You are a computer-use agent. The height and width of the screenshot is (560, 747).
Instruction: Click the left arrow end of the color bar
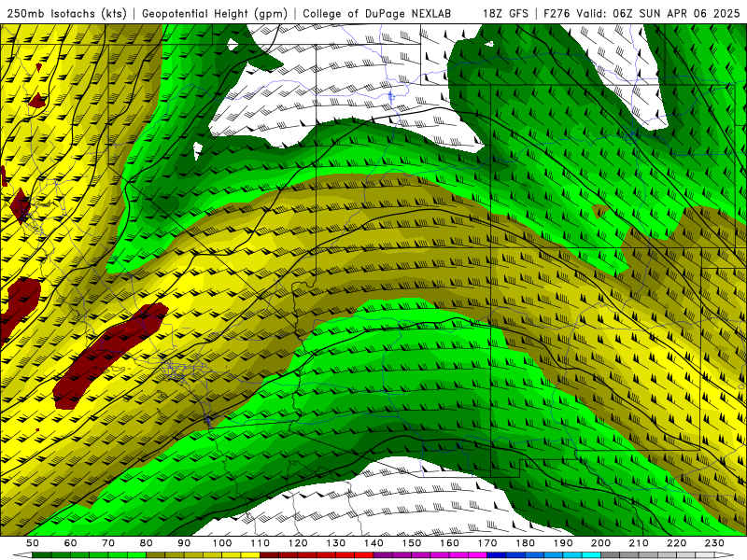pyautogui.click(x=22, y=555)
